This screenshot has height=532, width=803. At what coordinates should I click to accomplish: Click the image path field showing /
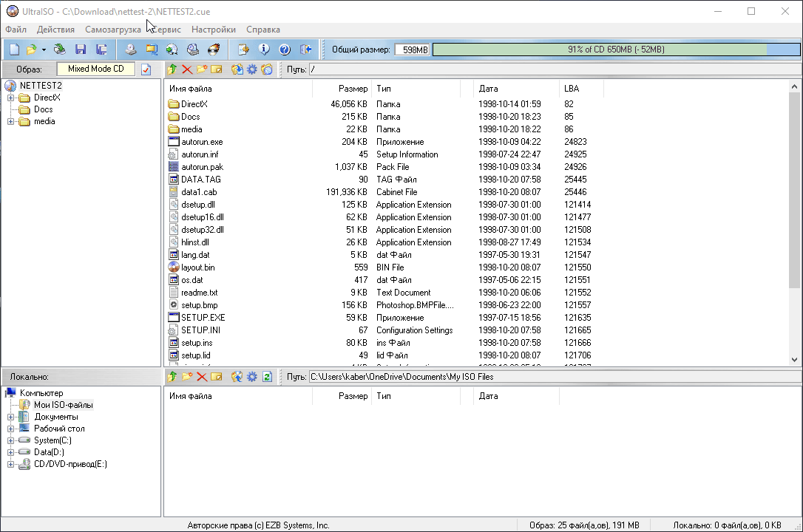[x=555, y=69]
